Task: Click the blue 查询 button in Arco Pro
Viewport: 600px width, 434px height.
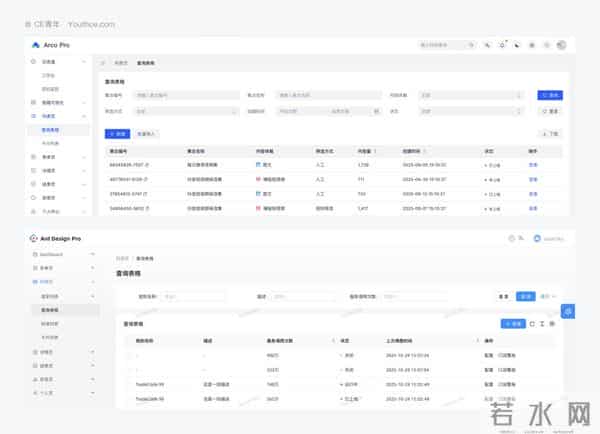Action: click(549, 95)
